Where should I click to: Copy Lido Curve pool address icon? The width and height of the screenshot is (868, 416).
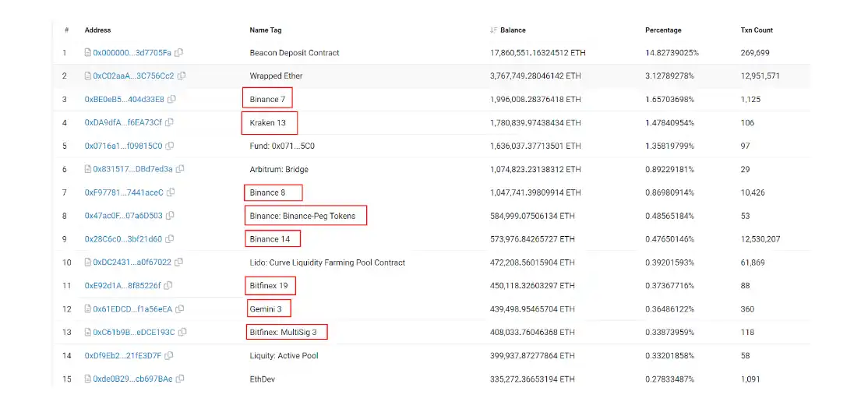pos(178,263)
